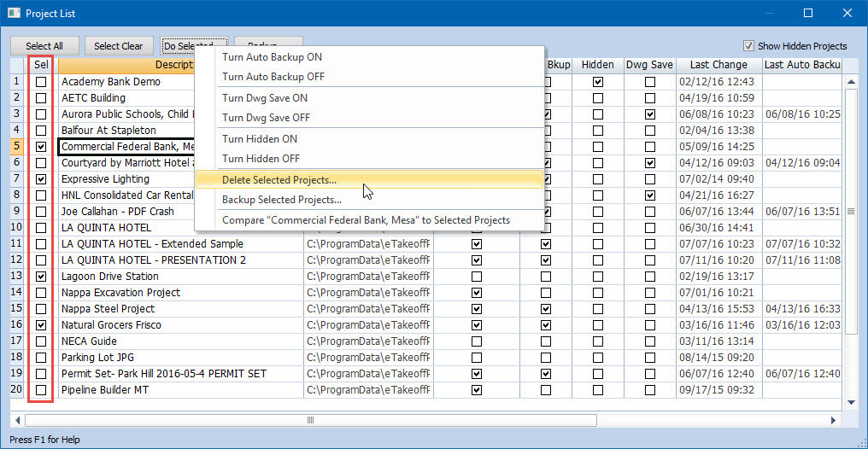Select LA QUINTA HOTEL - Extended Sample cell
This screenshot has width=868, height=449.
181,244
